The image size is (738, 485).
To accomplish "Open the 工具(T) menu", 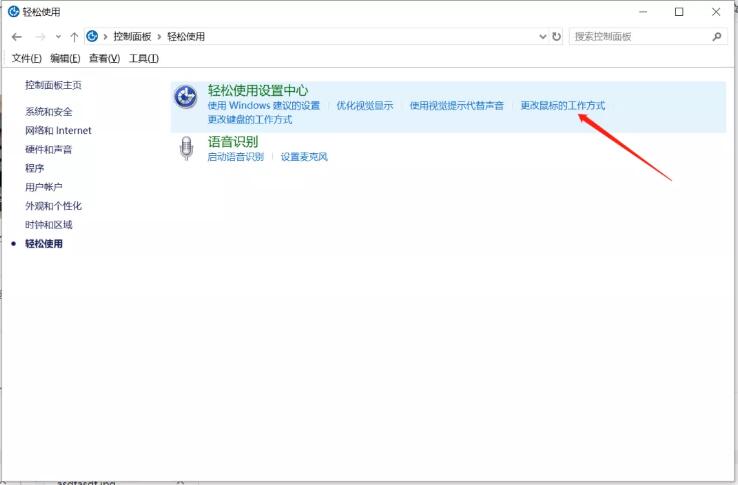I will coord(143,59).
